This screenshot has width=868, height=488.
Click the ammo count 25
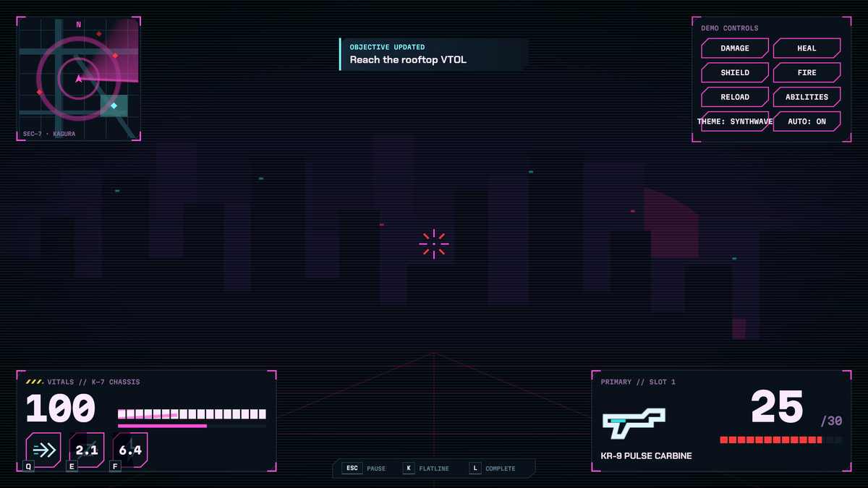coord(777,406)
